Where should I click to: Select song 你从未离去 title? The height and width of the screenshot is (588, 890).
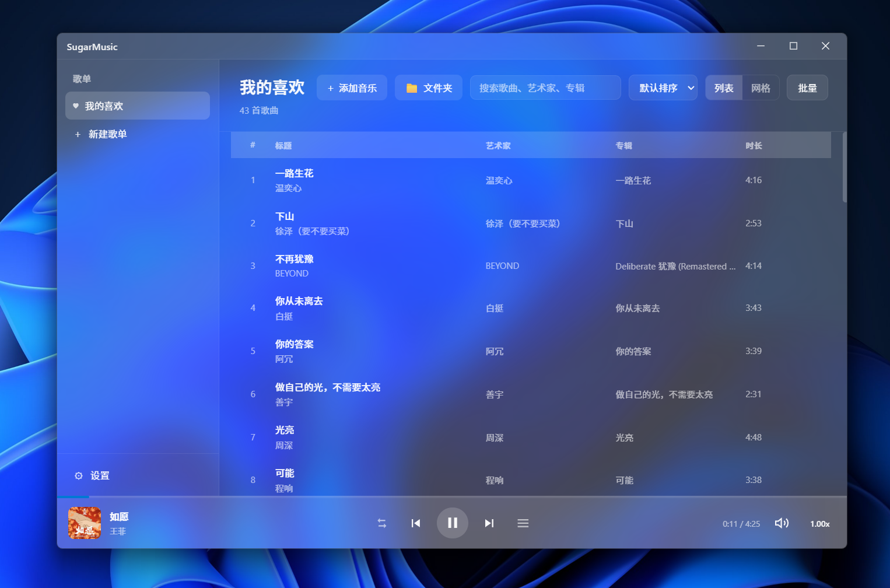299,301
